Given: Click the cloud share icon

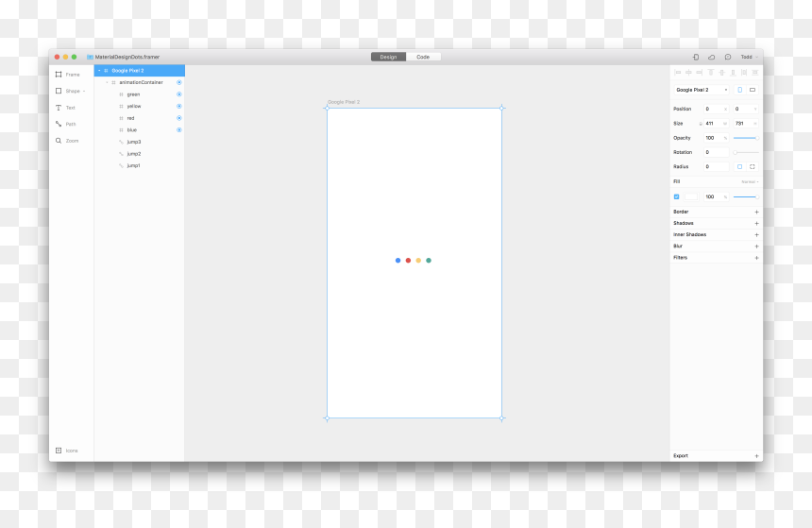Looking at the screenshot, I should click(712, 57).
